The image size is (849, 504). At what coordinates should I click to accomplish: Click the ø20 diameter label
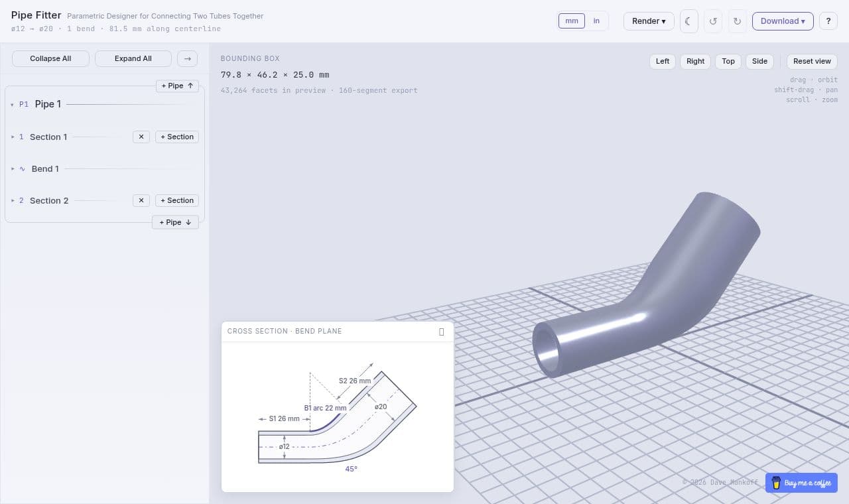tap(381, 407)
